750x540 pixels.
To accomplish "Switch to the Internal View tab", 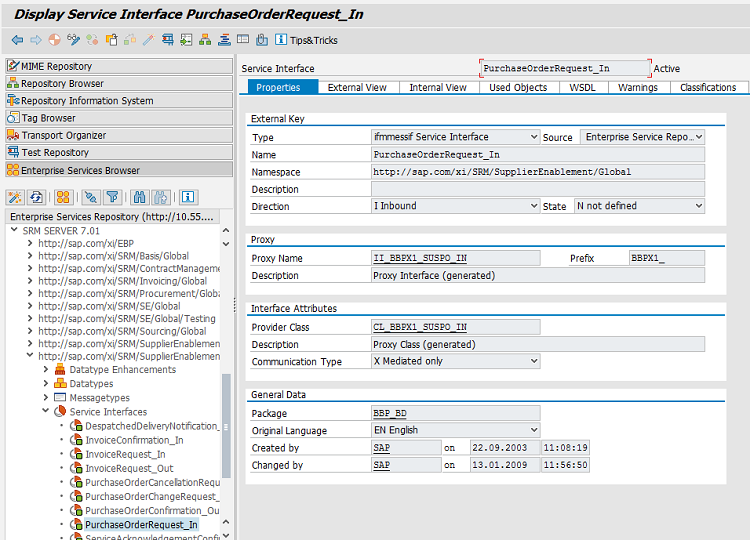I will 438,87.
